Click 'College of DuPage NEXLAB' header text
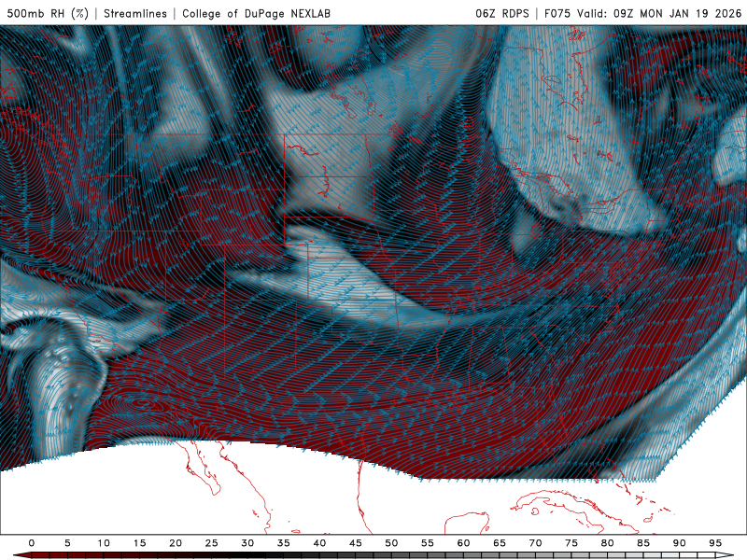The image size is (747, 560). click(x=256, y=13)
